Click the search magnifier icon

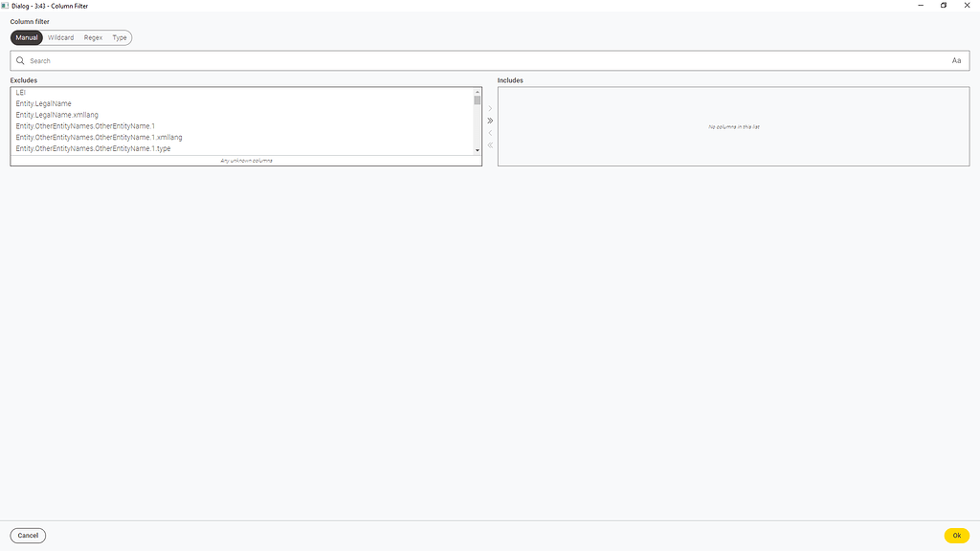click(20, 60)
